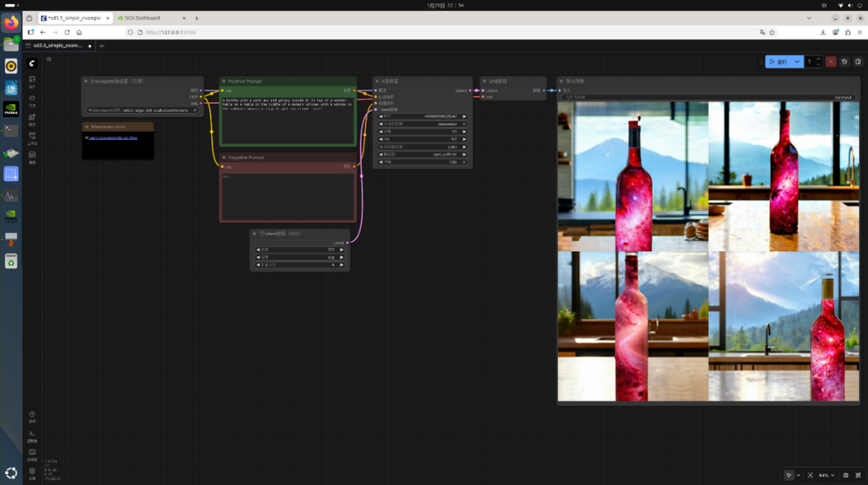868x485 pixels.
Task: Open the model library sidebar icon
Action: (x=32, y=119)
